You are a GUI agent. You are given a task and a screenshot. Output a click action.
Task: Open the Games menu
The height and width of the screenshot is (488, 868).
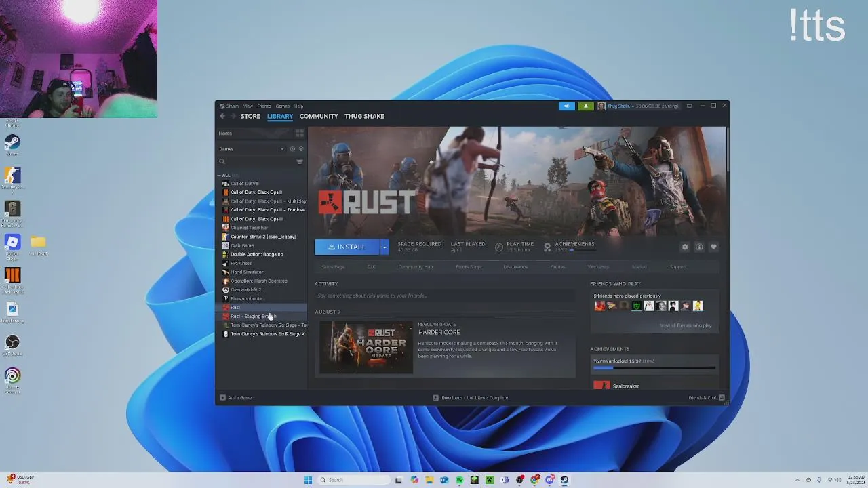point(282,106)
